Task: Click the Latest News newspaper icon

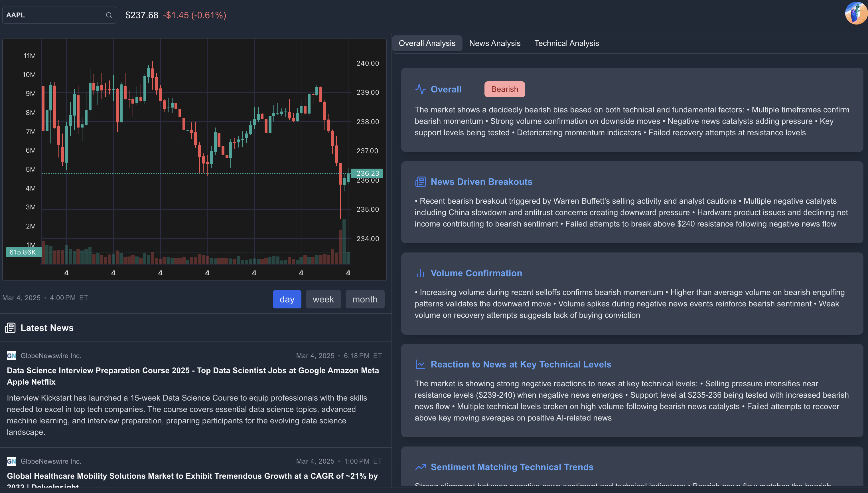Action: click(10, 328)
